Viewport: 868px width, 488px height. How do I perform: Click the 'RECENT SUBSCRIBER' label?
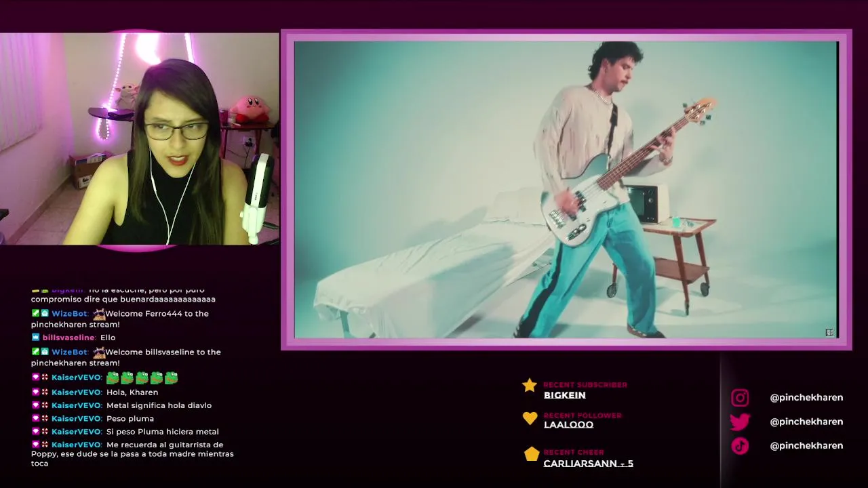pos(585,385)
